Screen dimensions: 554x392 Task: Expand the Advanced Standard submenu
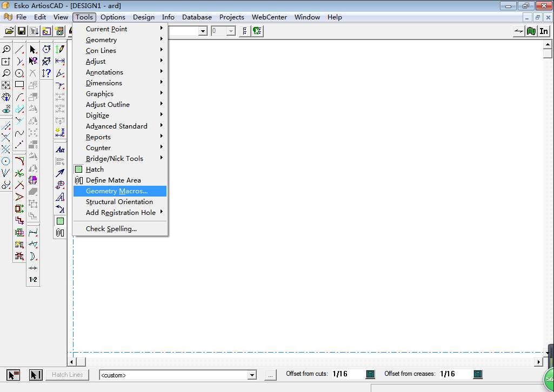(x=120, y=126)
